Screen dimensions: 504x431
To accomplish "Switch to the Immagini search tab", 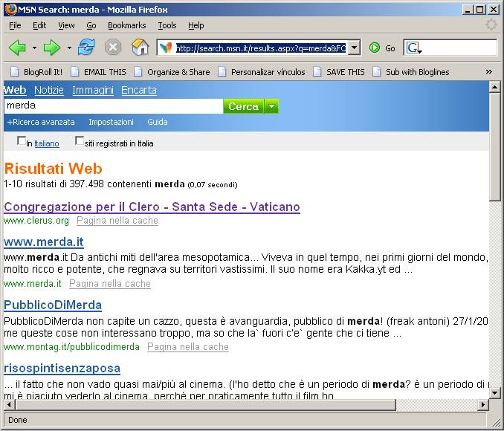I will tap(93, 90).
